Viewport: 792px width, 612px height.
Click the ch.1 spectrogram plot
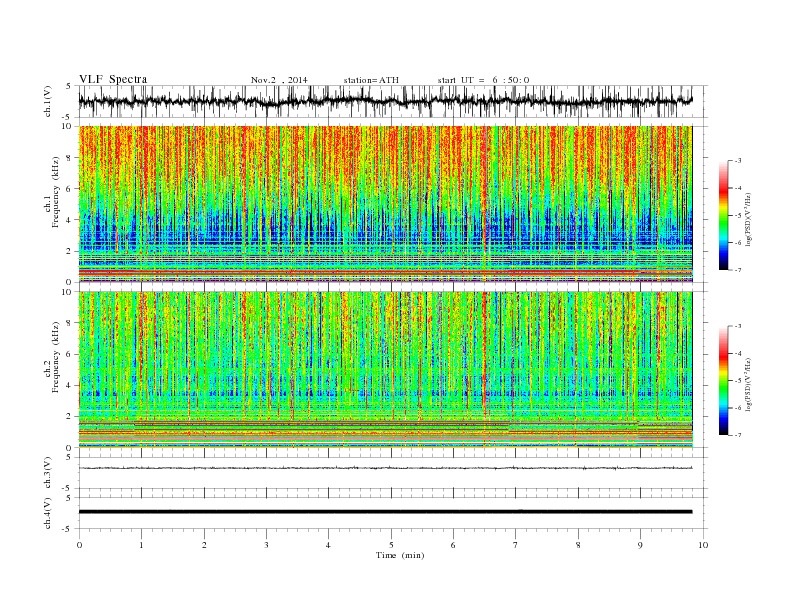(386, 204)
